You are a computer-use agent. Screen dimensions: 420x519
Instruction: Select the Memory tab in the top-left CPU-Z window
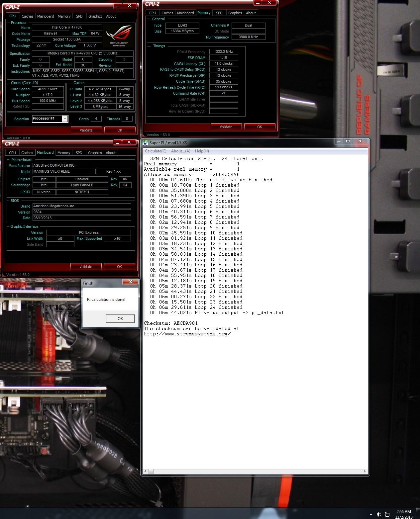pos(64,16)
